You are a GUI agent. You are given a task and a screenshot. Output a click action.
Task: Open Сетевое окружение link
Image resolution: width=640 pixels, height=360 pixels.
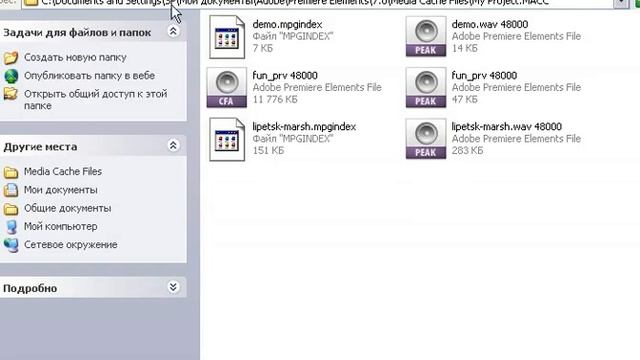click(71, 245)
